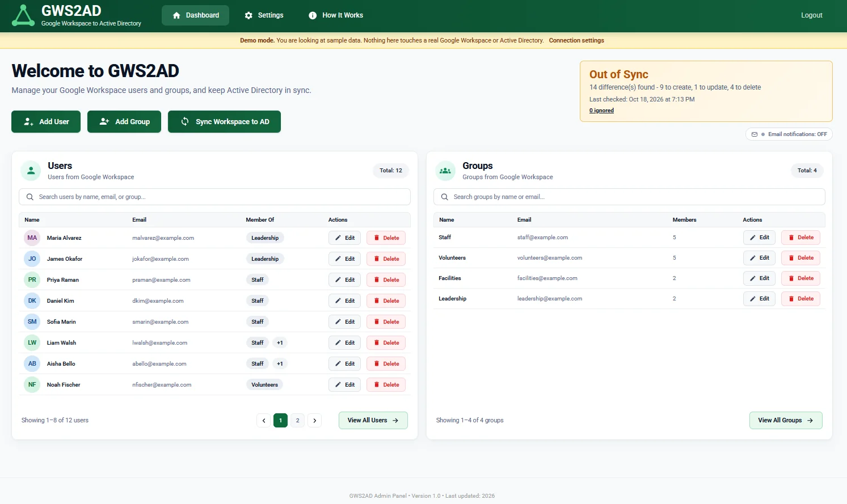Click the PR avatar for Priya Raman
The width and height of the screenshot is (847, 504).
coord(32,279)
